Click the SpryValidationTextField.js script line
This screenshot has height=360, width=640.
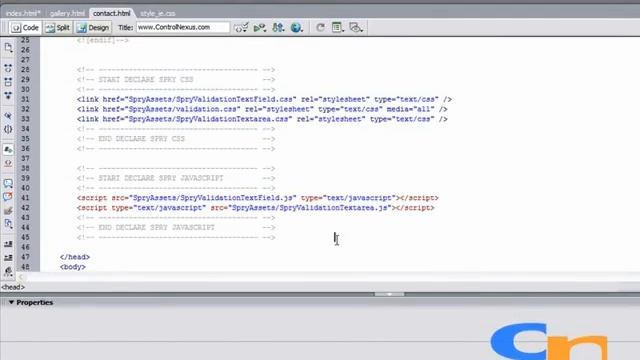pyautogui.click(x=258, y=198)
